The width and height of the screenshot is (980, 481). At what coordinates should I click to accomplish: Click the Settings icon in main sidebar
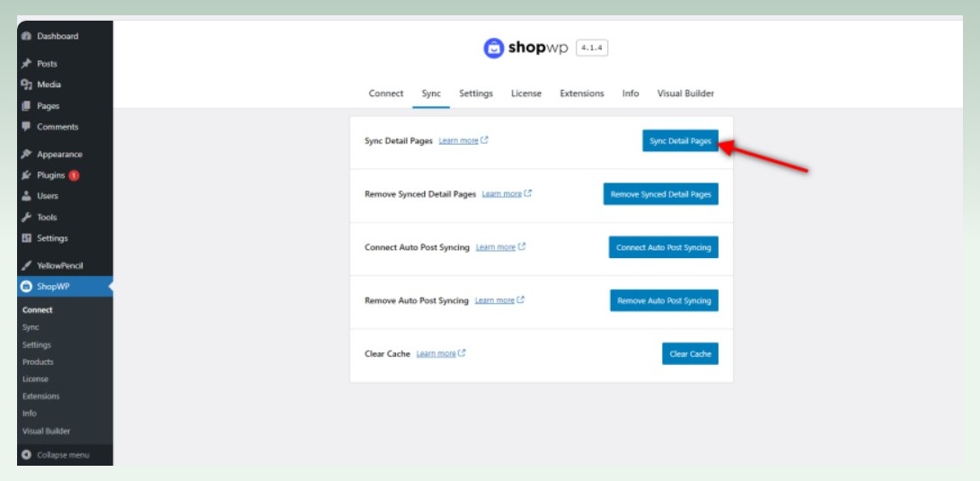(x=26, y=238)
